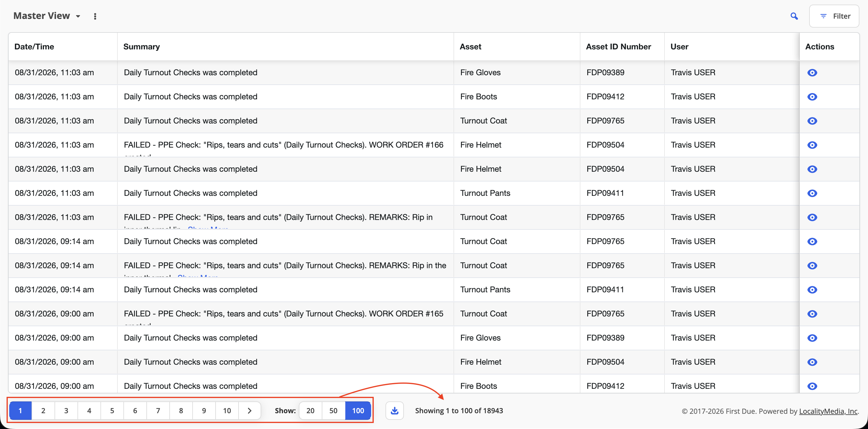Show 20 rows per page
This screenshot has height=429, width=868.
click(310, 410)
